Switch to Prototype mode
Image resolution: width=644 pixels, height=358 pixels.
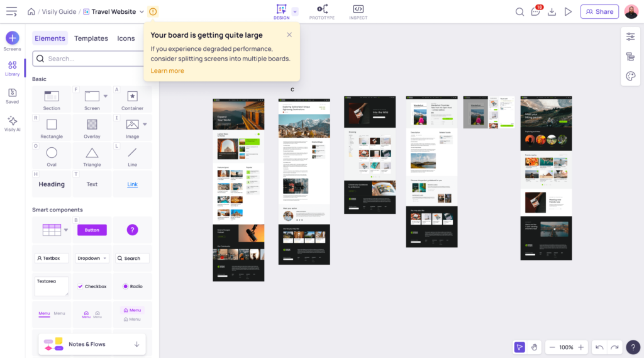(322, 11)
